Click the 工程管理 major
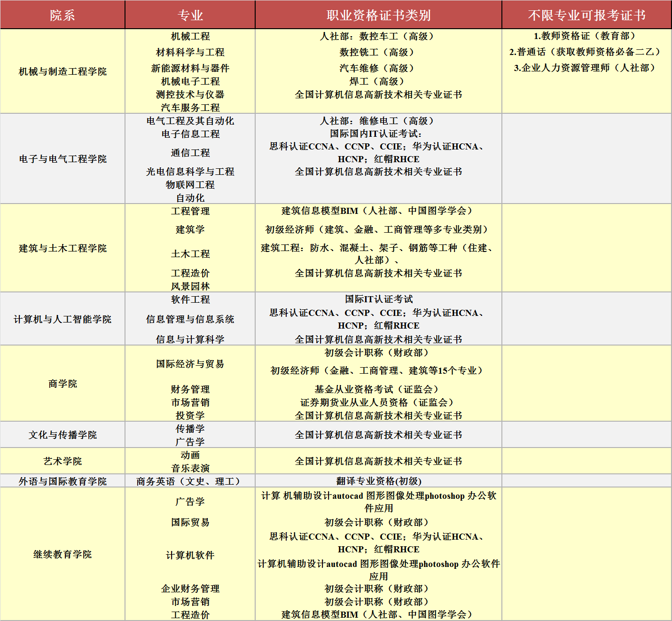The image size is (672, 621). [x=190, y=211]
